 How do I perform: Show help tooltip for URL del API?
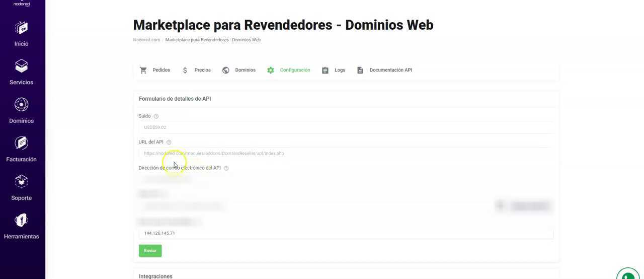click(169, 143)
